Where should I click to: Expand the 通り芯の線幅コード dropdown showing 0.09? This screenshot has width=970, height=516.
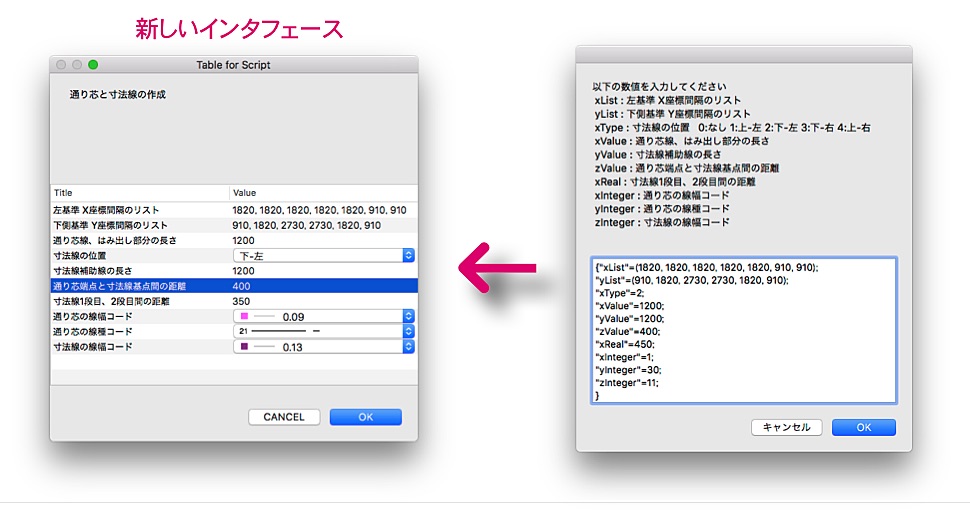point(407,316)
